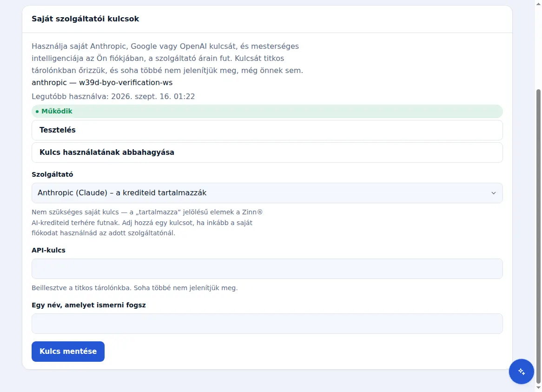This screenshot has height=392, width=542.
Task: Click the Működik status badge
Action: [x=267, y=111]
